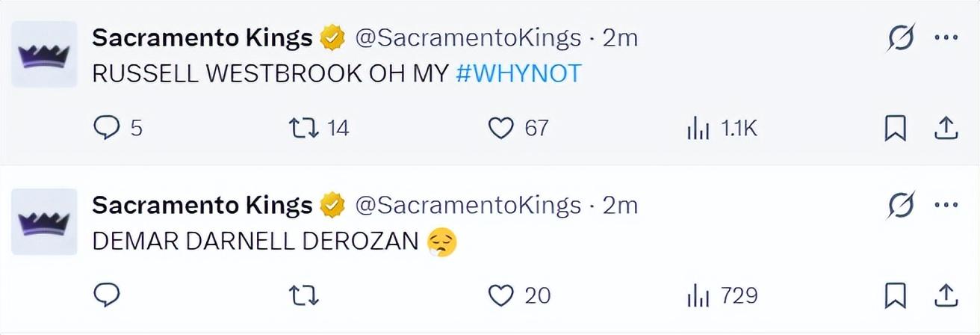Screen dimensions: 980x335
Task: Click Sacramento Kings name on Westbrook tweet
Action: click(x=202, y=37)
